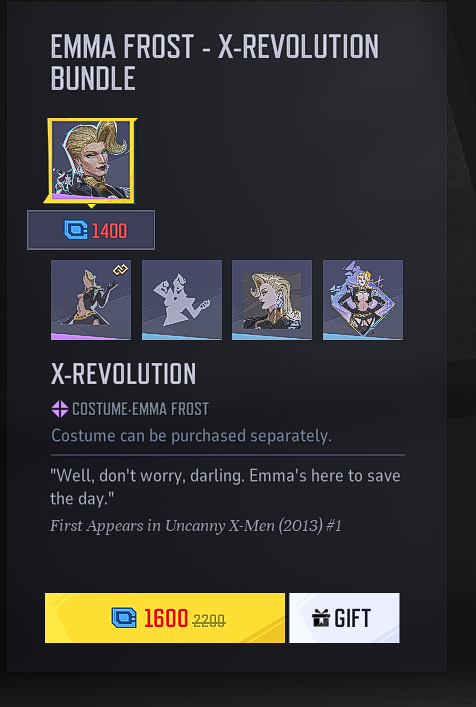The width and height of the screenshot is (476, 707).
Task: Click the X-REVOLUTION item heading
Action: tap(124, 373)
